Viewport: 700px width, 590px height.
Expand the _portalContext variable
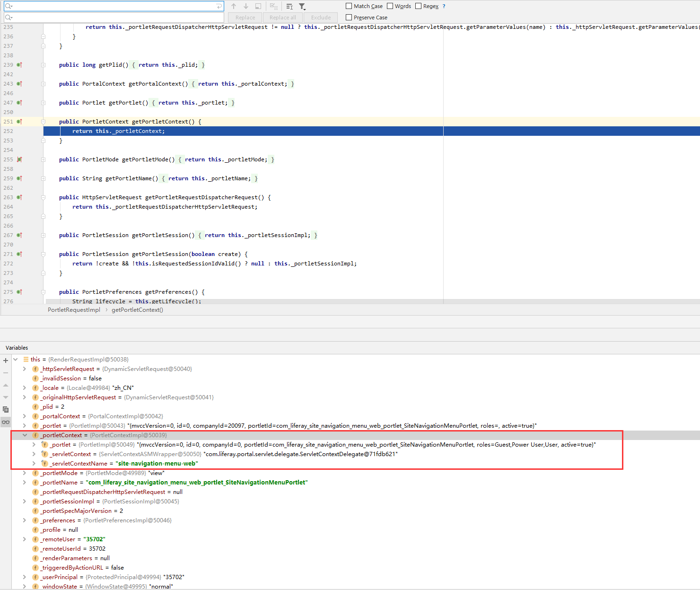click(25, 416)
